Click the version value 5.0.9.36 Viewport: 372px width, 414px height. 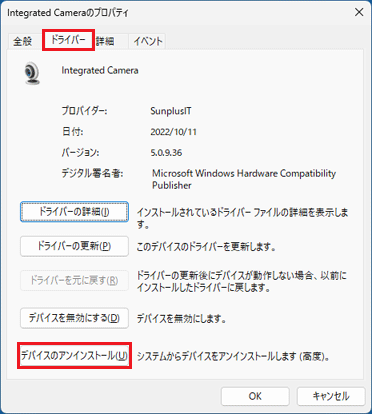coord(166,153)
